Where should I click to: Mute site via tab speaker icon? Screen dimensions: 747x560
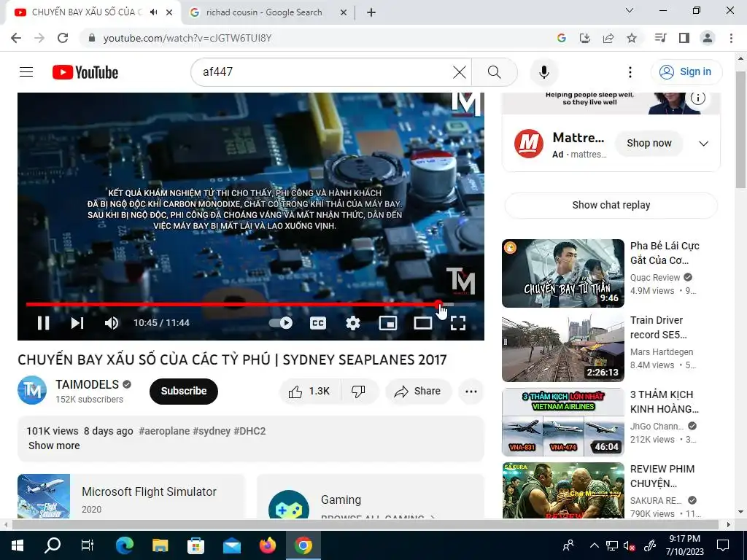coord(153,12)
